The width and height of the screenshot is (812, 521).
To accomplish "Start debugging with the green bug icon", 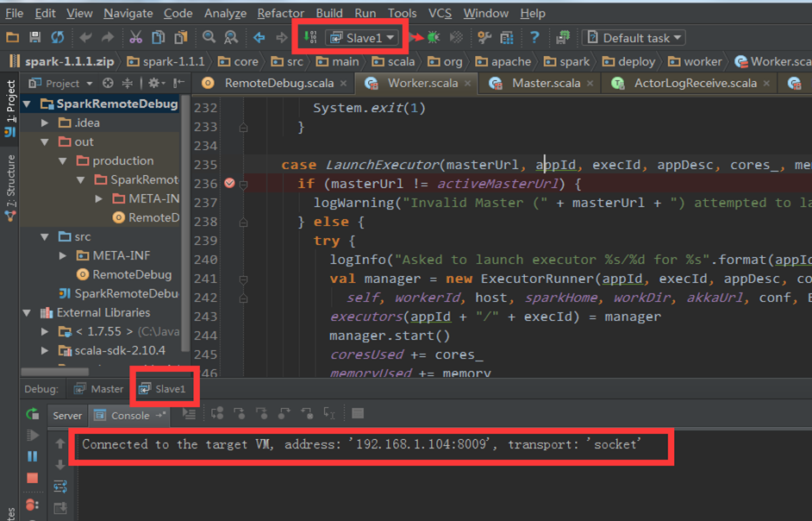I will point(434,37).
